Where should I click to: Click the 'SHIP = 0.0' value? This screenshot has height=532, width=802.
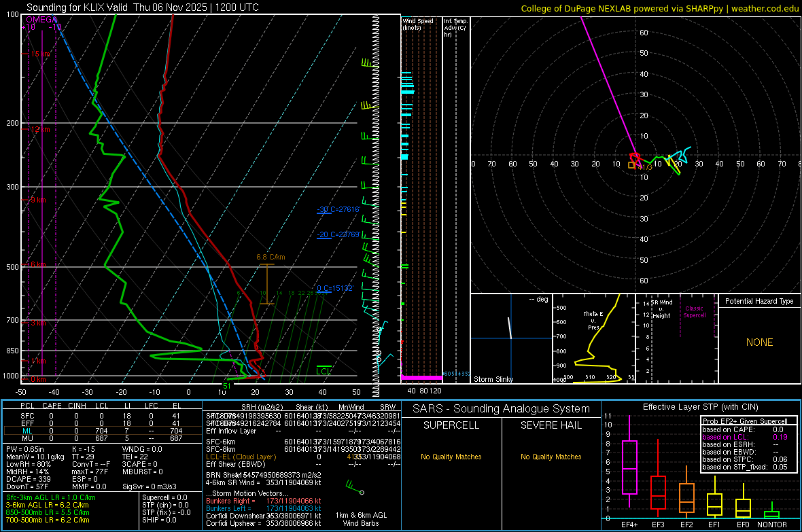159,520
